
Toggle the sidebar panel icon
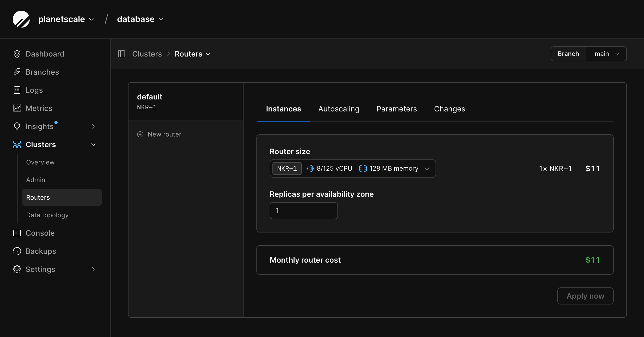click(x=122, y=54)
